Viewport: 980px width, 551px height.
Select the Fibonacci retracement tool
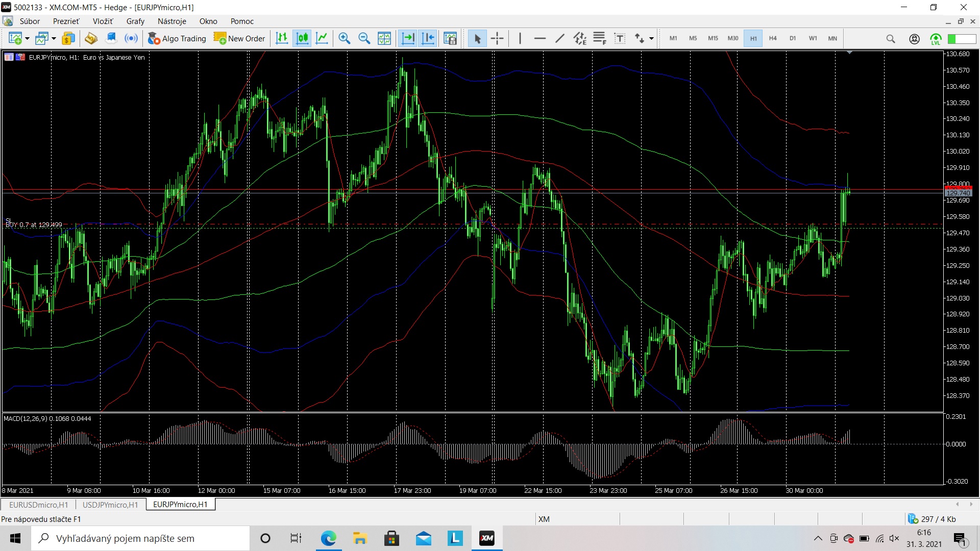pos(600,38)
